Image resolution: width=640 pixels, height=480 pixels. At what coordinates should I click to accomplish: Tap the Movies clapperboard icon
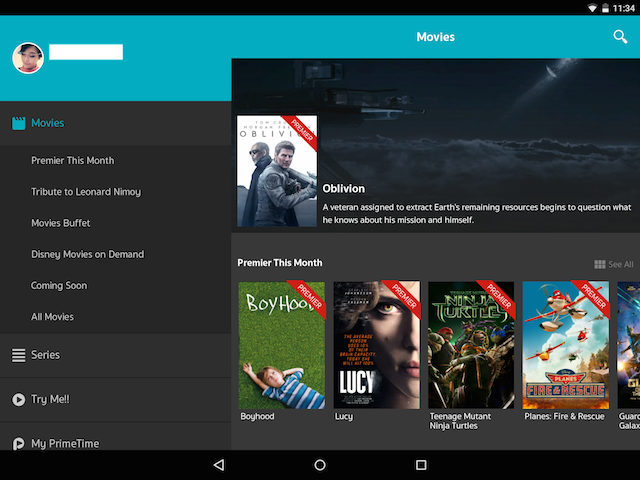pyautogui.click(x=18, y=123)
